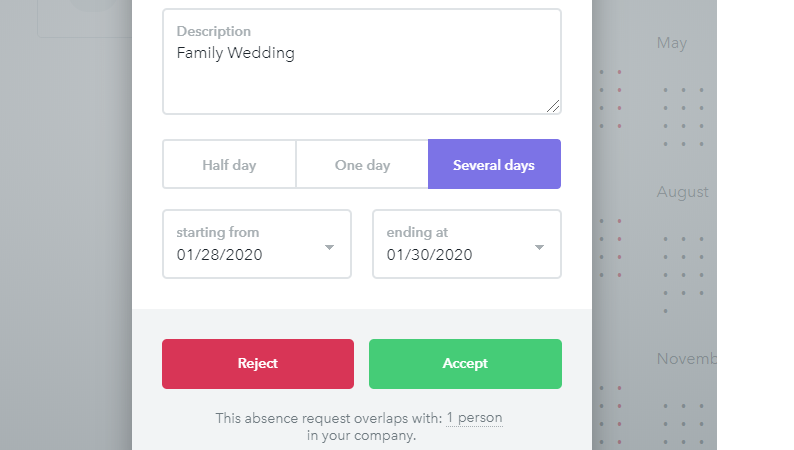794x450 pixels.
Task: Click the starting from dropdown arrow
Action: pyautogui.click(x=329, y=247)
